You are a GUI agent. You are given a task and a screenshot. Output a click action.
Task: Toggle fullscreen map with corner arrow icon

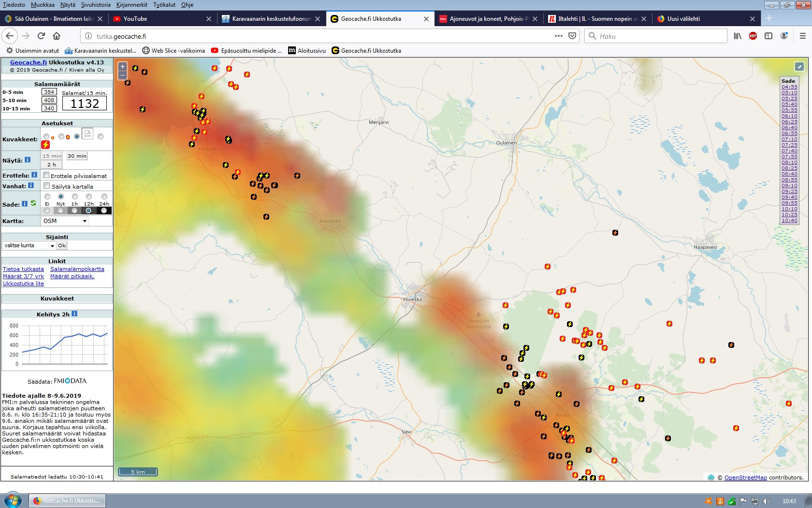pos(799,67)
